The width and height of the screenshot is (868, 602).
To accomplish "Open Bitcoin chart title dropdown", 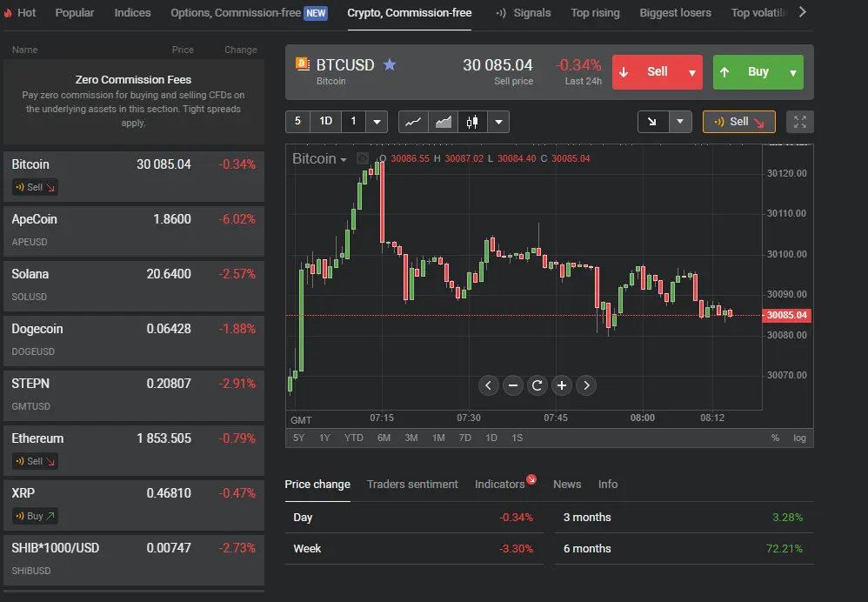I will [x=319, y=159].
